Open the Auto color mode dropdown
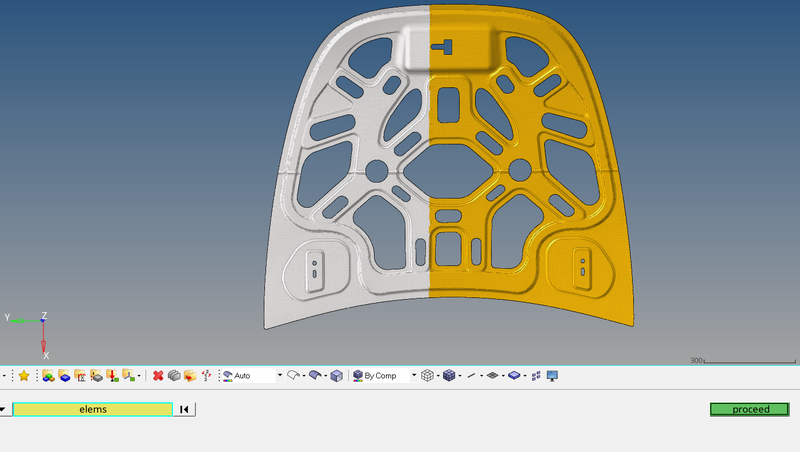This screenshot has height=452, width=800. (x=279, y=376)
